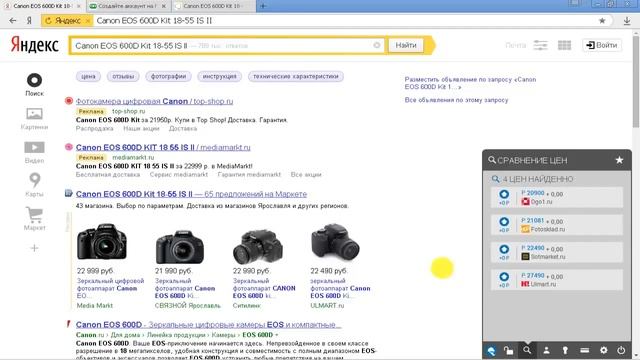Open the Почта link

(516, 45)
